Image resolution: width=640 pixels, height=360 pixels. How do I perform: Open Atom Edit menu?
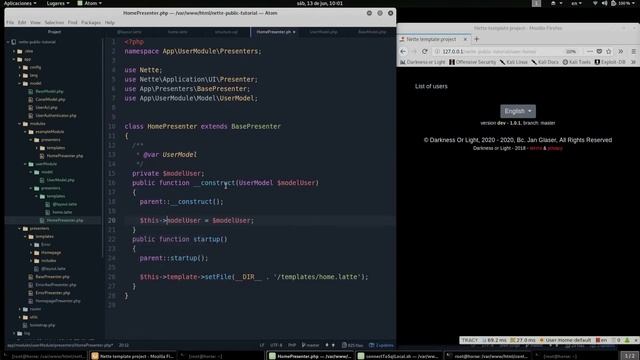(22, 22)
